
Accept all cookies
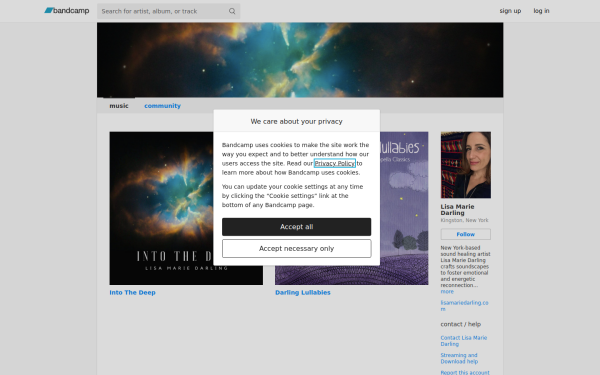(x=297, y=227)
